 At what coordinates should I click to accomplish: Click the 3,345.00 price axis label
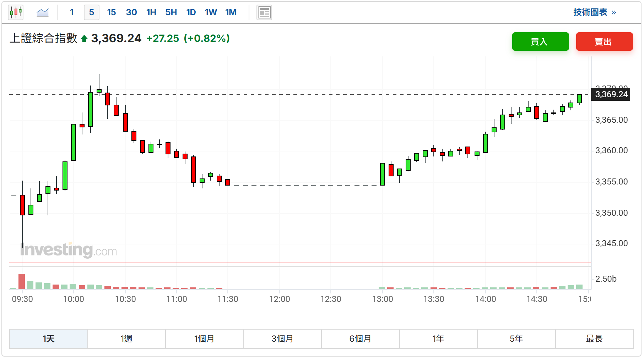pos(611,243)
